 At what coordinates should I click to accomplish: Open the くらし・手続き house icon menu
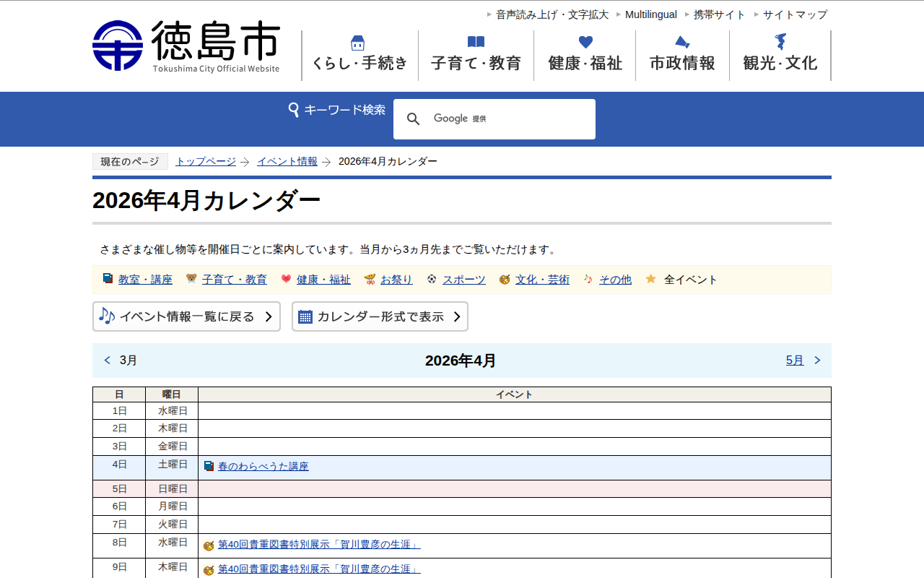[x=358, y=43]
